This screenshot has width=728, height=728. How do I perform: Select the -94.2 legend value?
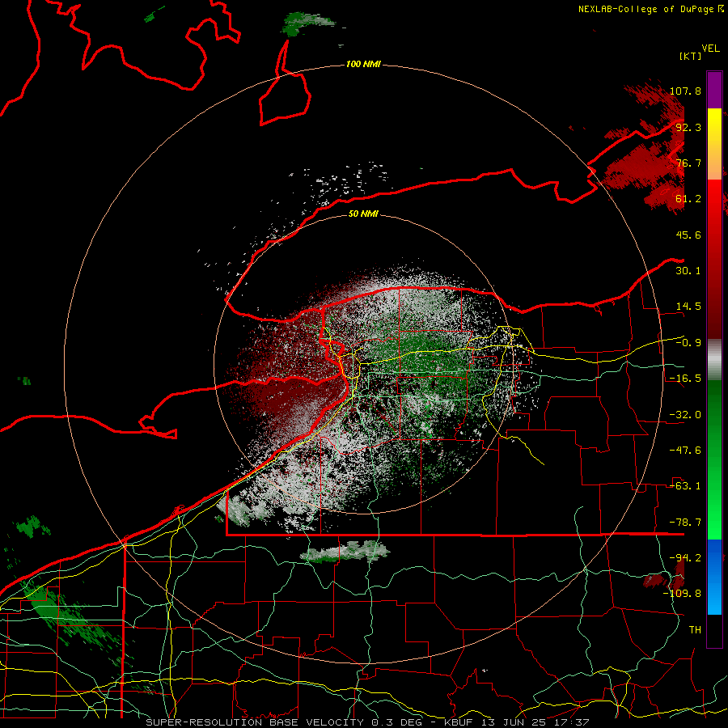click(x=685, y=557)
